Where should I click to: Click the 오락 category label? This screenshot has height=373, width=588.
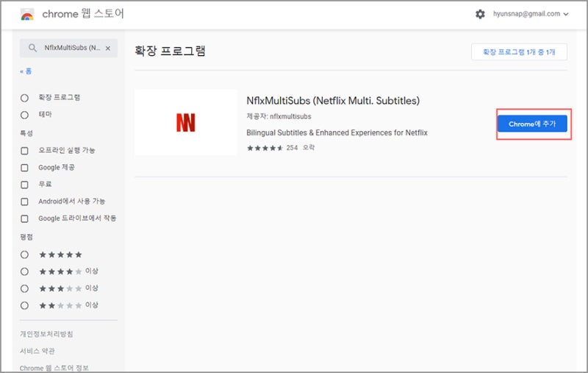[x=309, y=148]
